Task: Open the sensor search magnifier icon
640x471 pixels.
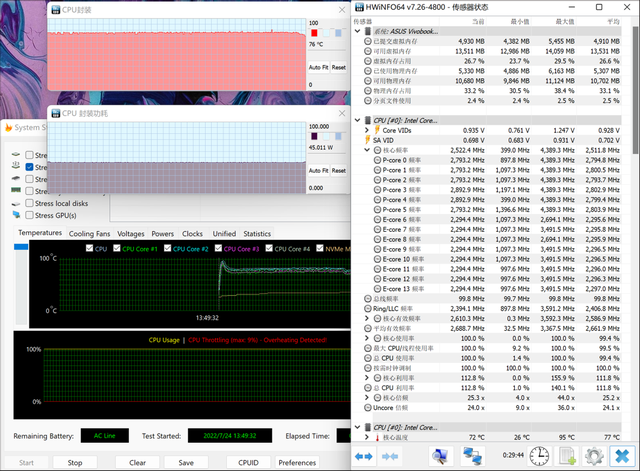Action: [x=440, y=456]
